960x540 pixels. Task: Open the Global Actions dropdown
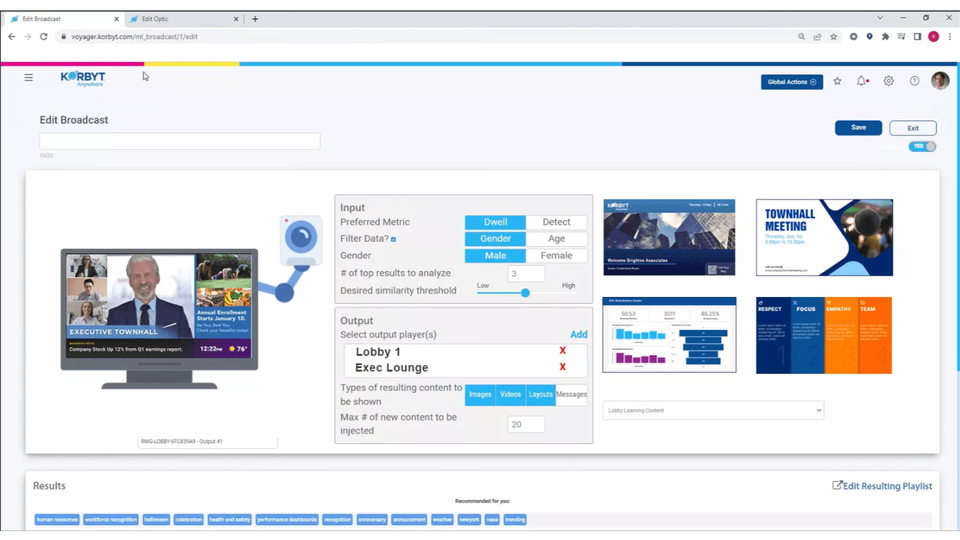pyautogui.click(x=791, y=82)
